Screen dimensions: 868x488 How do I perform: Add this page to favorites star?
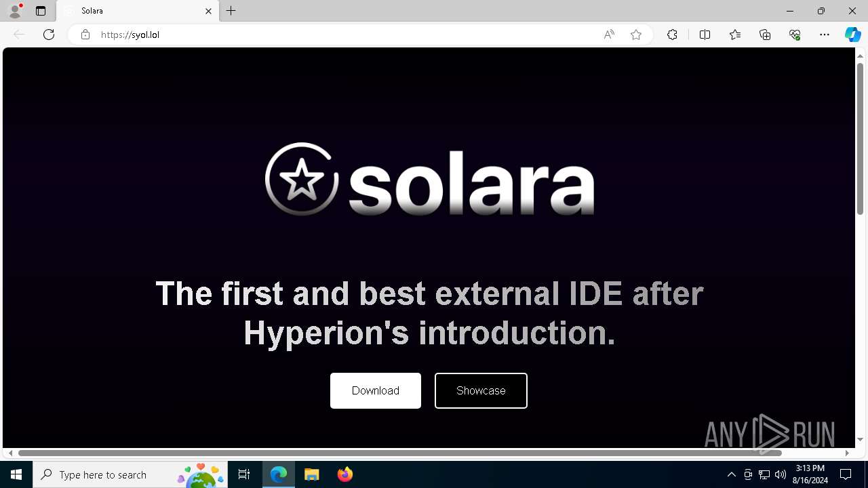[x=636, y=35]
